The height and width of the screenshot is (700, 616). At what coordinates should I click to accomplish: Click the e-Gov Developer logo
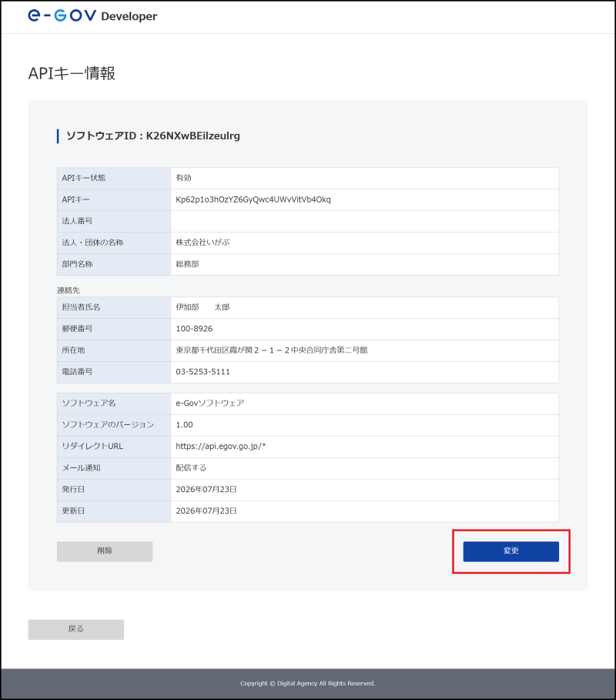pos(92,15)
